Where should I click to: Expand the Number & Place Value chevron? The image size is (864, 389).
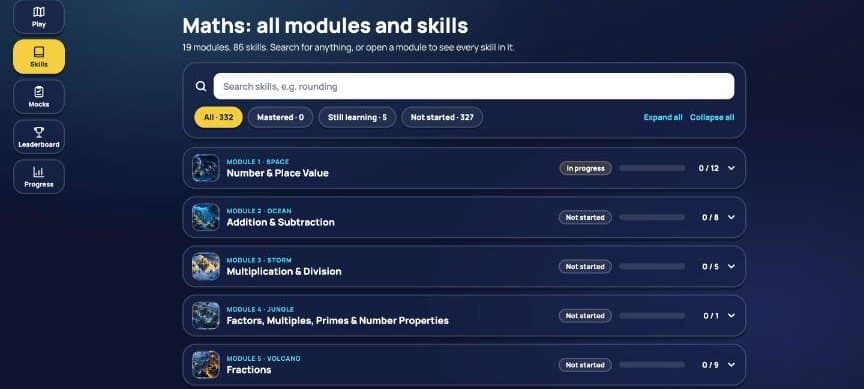pyautogui.click(x=731, y=168)
